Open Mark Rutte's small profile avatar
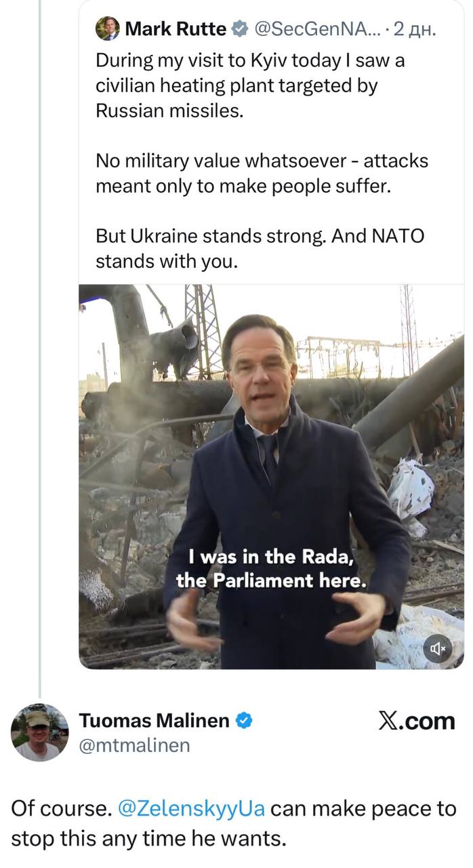The height and width of the screenshot is (868, 473). 108,29
